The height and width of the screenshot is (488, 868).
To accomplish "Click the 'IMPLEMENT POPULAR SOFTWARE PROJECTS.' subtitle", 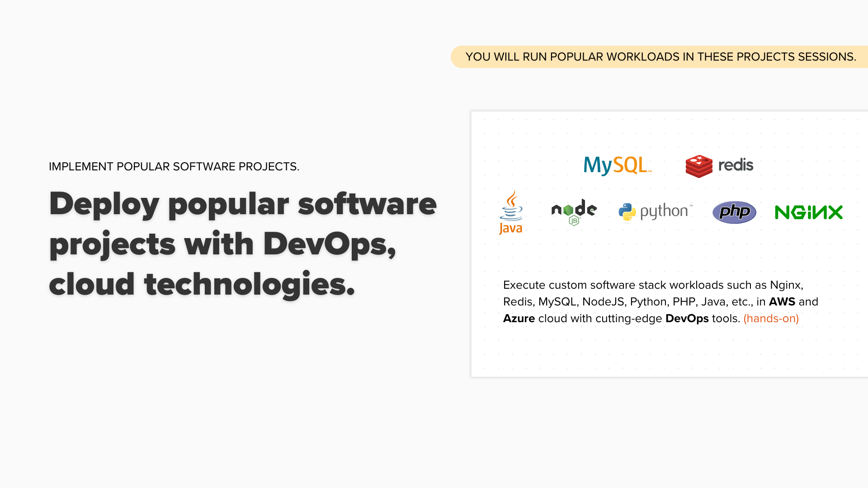I will pos(174,167).
